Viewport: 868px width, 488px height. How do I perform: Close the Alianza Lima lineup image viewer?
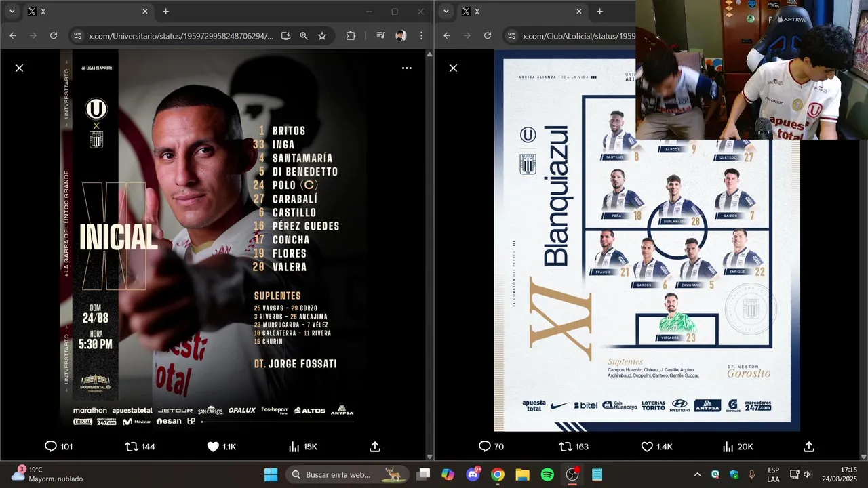pos(453,68)
